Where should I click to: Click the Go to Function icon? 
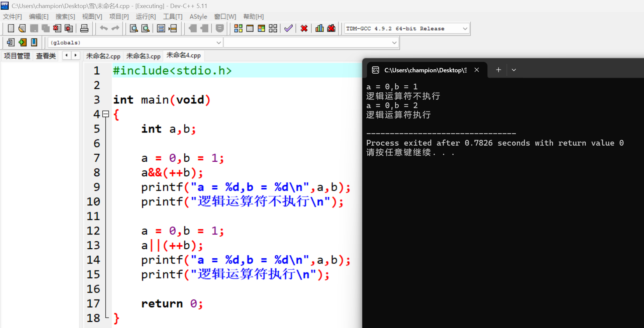point(161,28)
